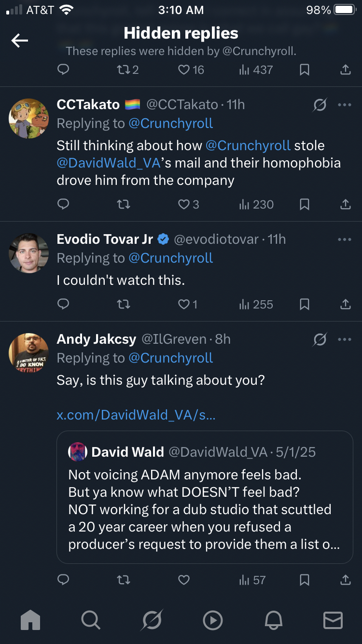Open the x.com/DavidWald_VA link
This screenshot has height=644, width=362.
(136, 415)
